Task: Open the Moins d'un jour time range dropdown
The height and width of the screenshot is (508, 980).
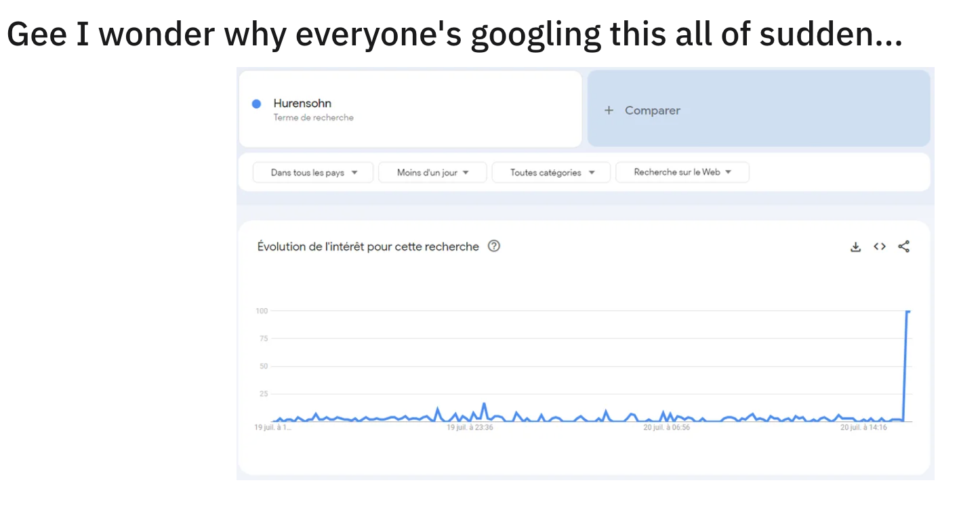Action: point(432,173)
